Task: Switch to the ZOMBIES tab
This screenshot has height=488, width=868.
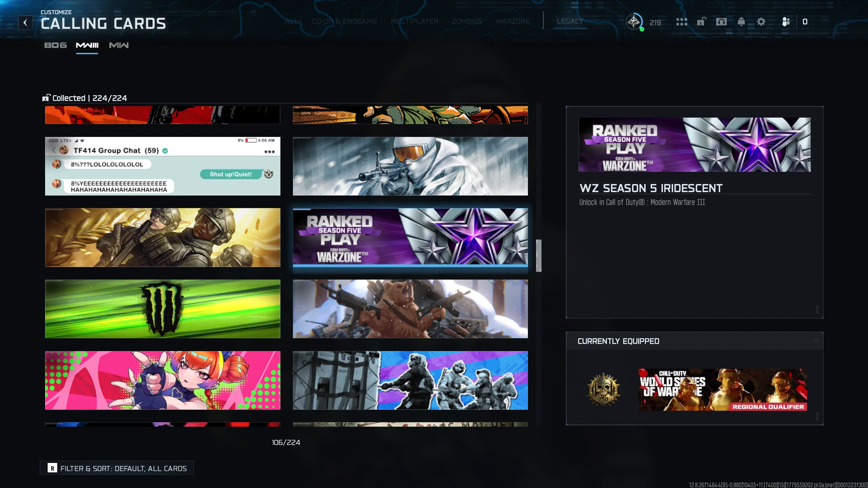Action: (467, 21)
